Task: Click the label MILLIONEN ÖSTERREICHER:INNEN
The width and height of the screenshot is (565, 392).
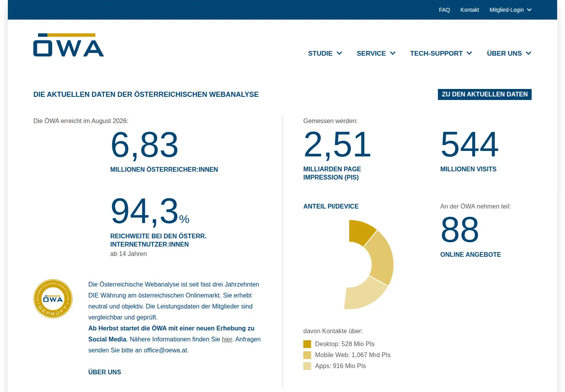Action: point(164,169)
